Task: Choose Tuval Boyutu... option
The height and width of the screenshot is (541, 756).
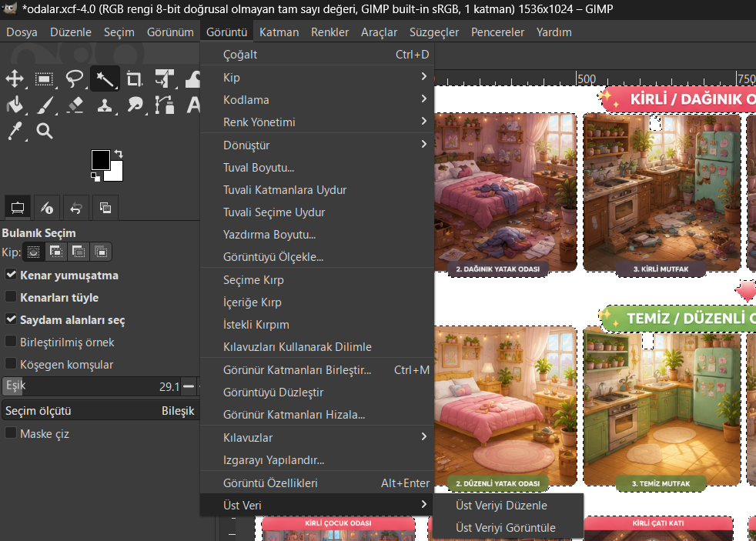Action: 316,167
